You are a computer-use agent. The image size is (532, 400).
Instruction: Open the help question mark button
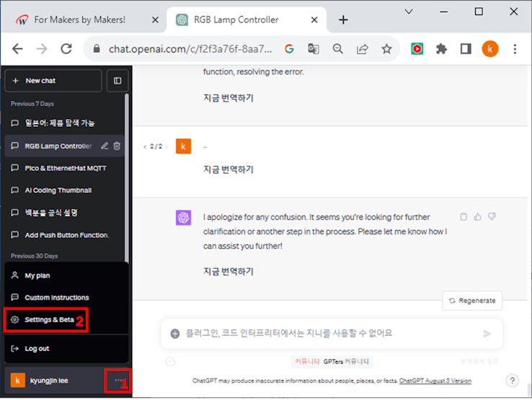(512, 381)
